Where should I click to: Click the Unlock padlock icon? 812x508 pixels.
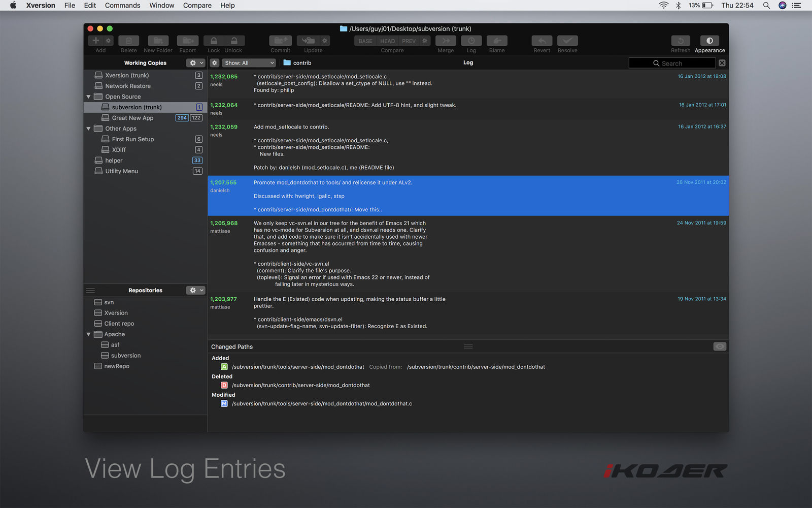(234, 41)
